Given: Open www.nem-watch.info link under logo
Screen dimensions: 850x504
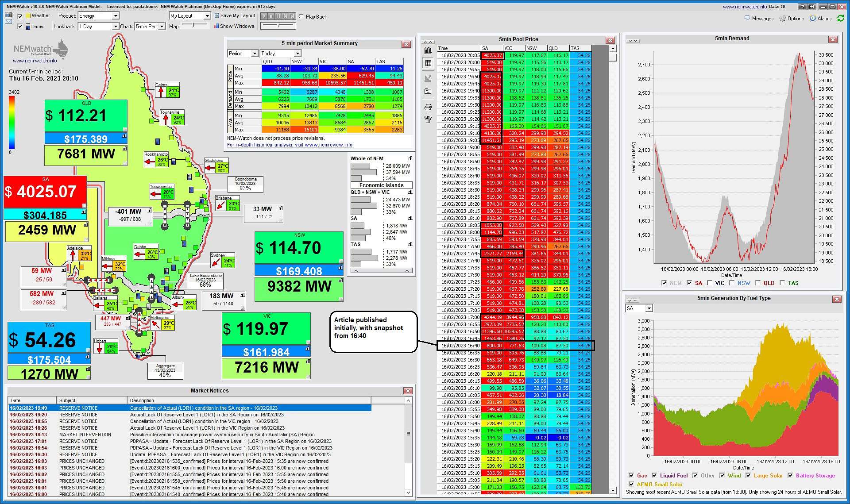Looking at the screenshot, I should (35, 61).
